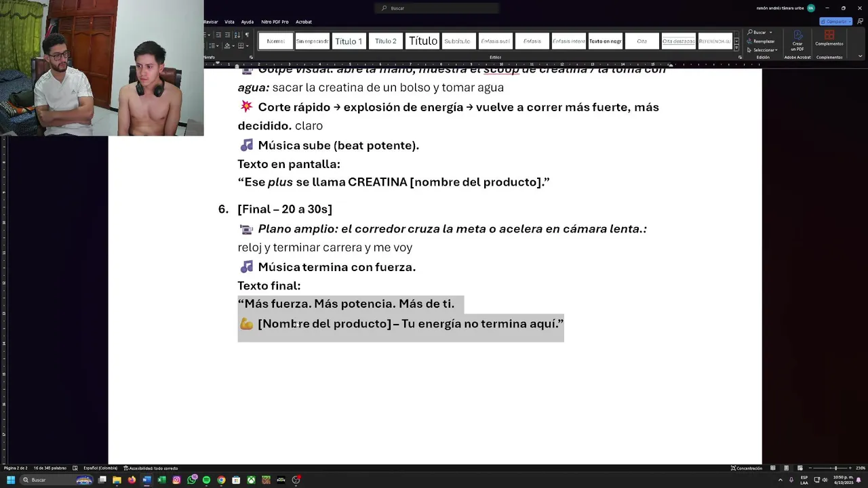
Task: Expand the styles gallery arrow
Action: click(736, 49)
